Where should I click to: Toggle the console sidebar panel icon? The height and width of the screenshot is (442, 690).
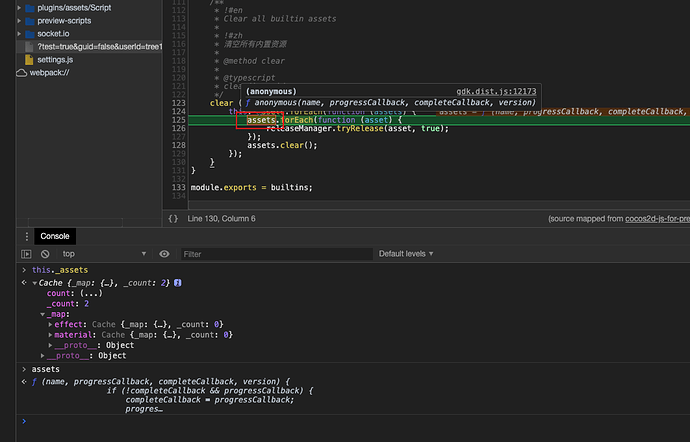(26, 254)
